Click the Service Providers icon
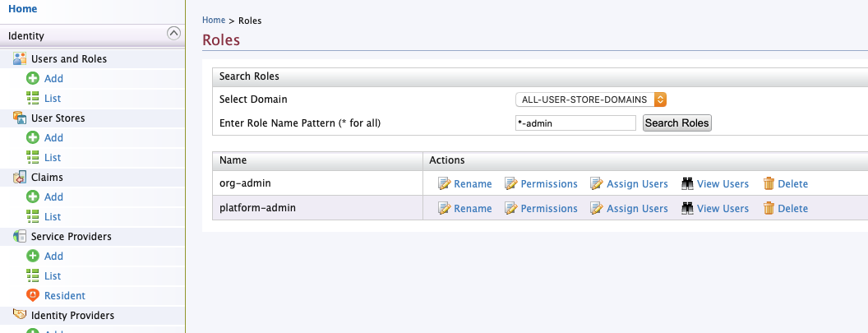Screen dimensions: 868x333 click(x=20, y=237)
